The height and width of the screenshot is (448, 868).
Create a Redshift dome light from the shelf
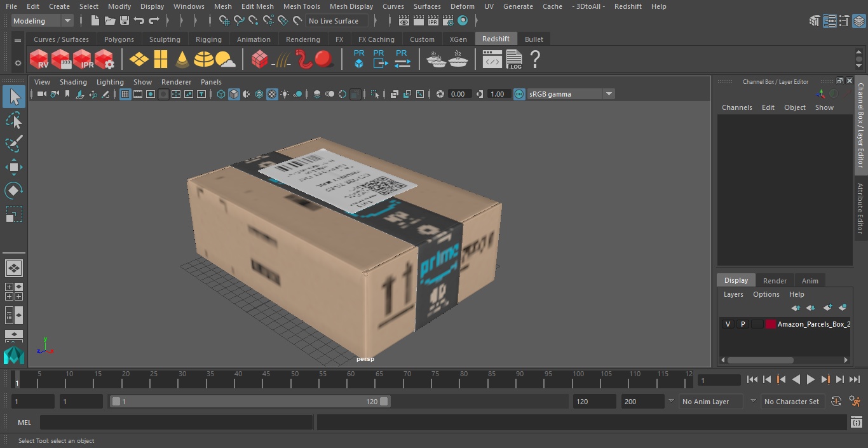pyautogui.click(x=203, y=60)
